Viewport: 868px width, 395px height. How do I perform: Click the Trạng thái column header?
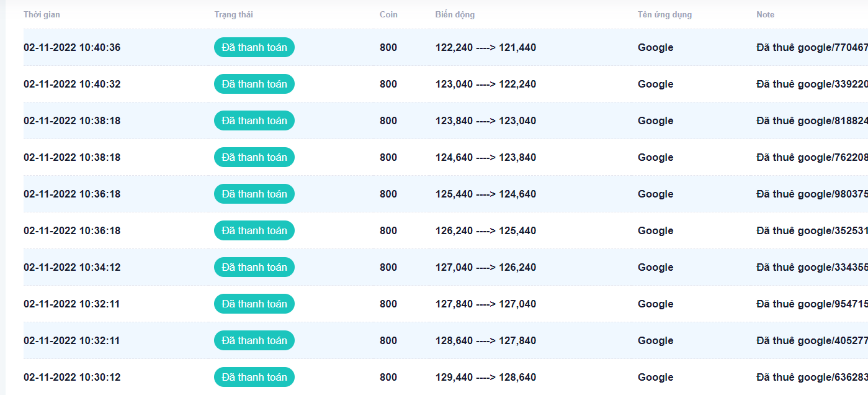(x=233, y=14)
